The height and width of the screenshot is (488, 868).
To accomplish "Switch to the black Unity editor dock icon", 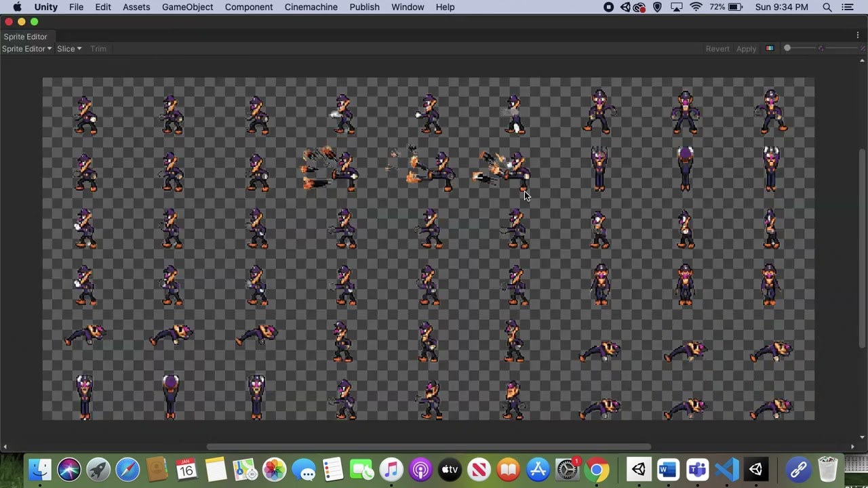I will click(755, 469).
